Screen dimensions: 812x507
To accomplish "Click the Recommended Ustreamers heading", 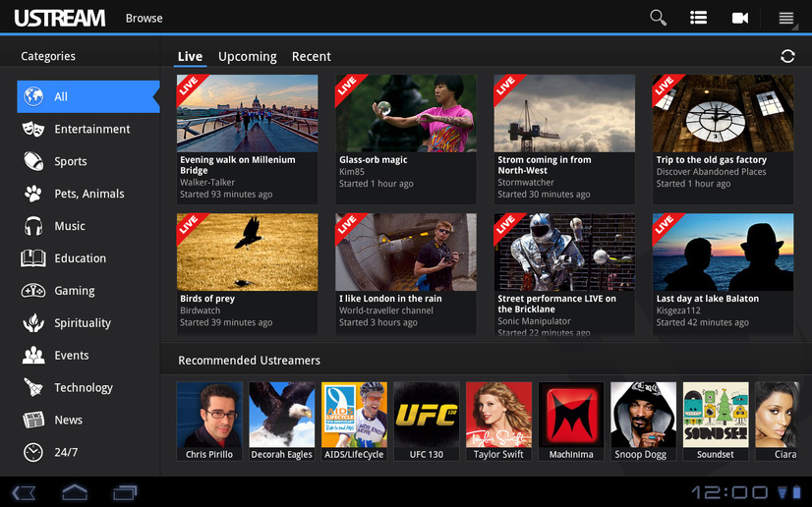I will pyautogui.click(x=249, y=361).
